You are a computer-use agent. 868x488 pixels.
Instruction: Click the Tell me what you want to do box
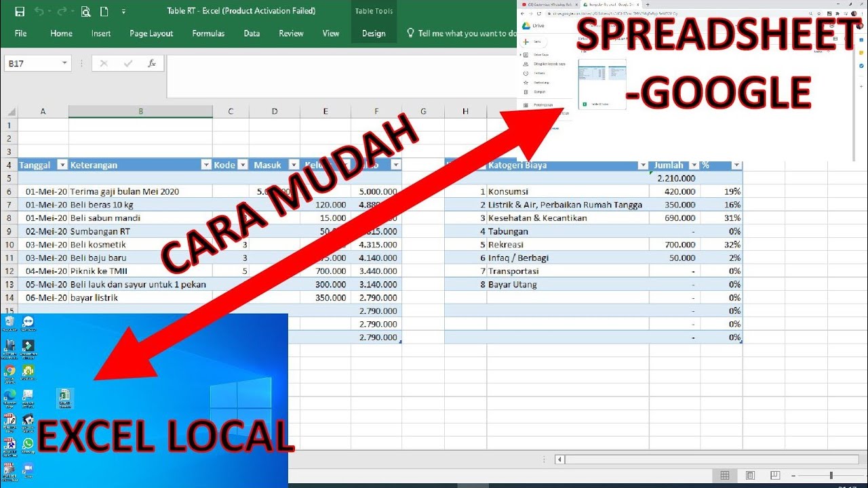coord(461,33)
